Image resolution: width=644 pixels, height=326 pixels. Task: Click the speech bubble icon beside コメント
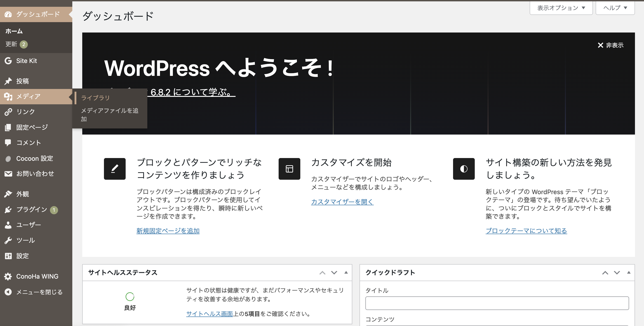pyautogui.click(x=8, y=143)
